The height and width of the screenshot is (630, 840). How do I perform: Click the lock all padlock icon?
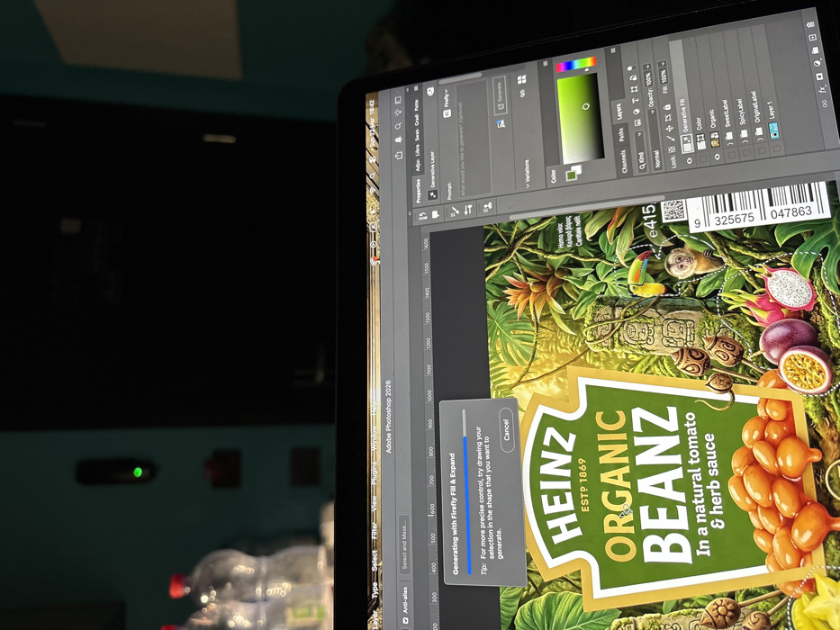point(667,107)
